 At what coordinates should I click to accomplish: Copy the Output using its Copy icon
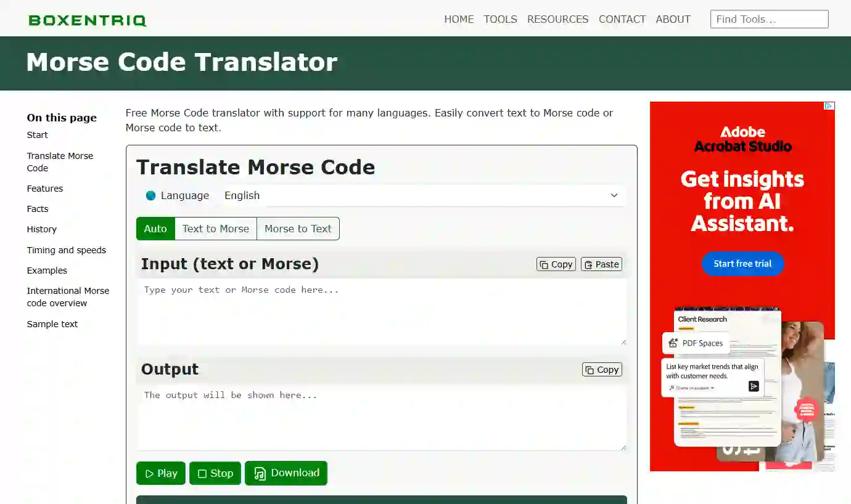pyautogui.click(x=601, y=369)
